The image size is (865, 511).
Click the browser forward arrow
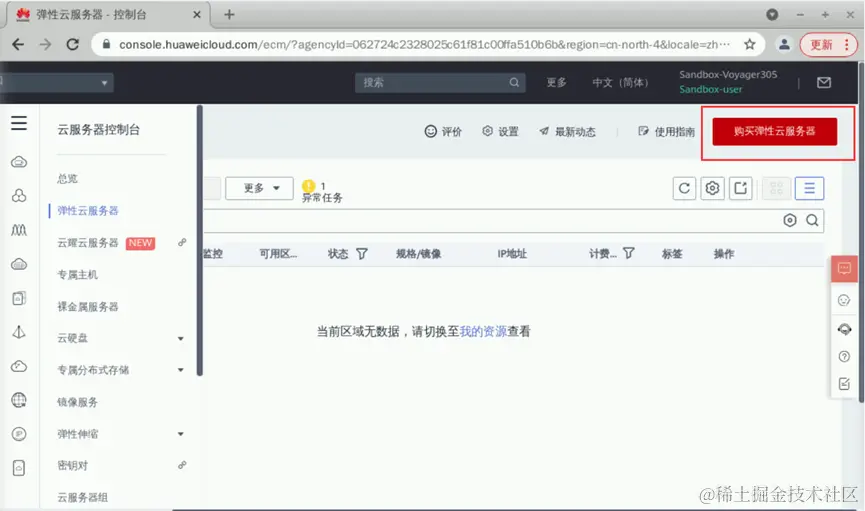pos(45,45)
